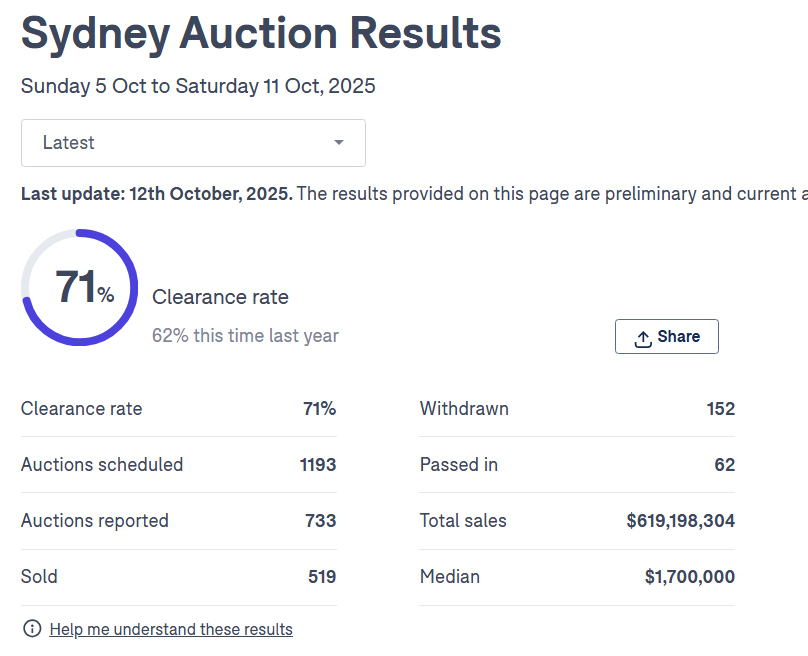This screenshot has width=808, height=656.
Task: Click the 'Last update: 12th October, 2025' note
Action: click(157, 194)
